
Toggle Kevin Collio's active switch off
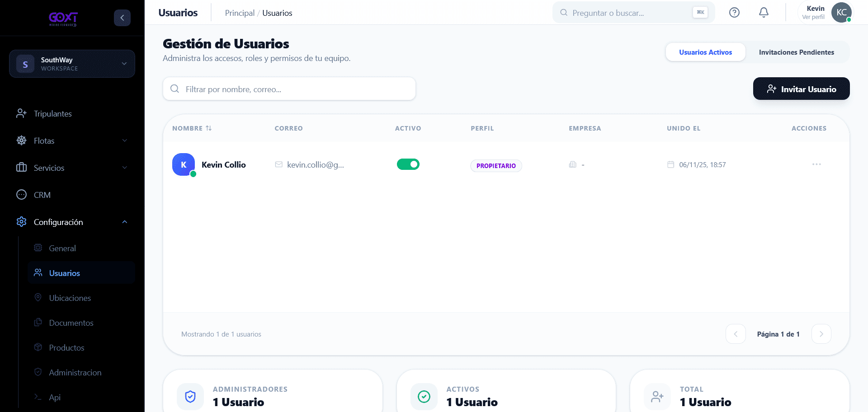[x=408, y=164]
